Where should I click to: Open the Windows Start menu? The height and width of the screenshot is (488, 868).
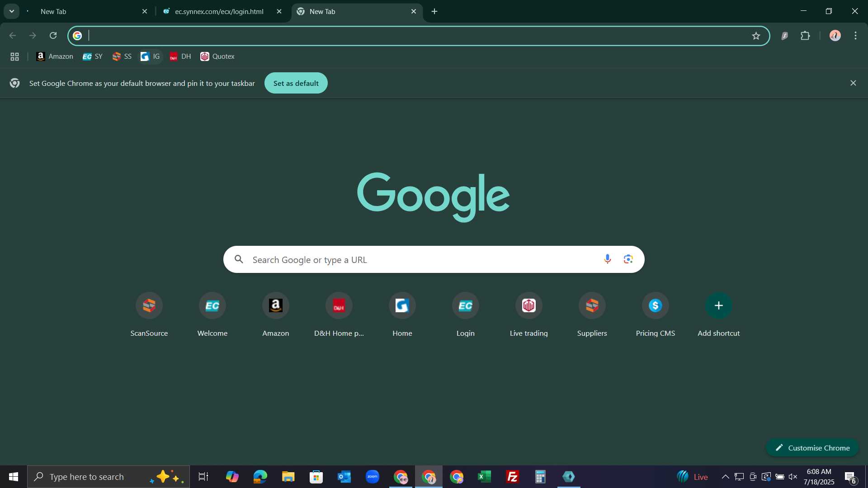[14, 477]
